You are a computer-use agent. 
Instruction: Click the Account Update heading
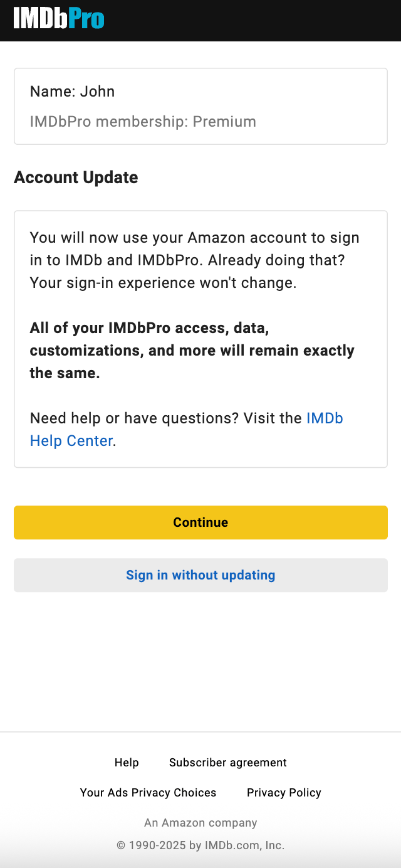pyautogui.click(x=76, y=177)
